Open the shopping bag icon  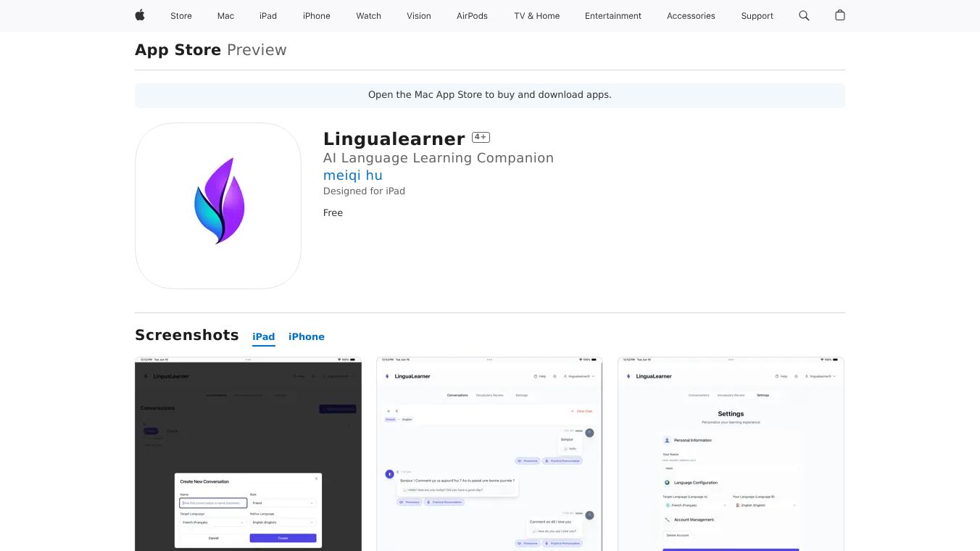pyautogui.click(x=840, y=15)
